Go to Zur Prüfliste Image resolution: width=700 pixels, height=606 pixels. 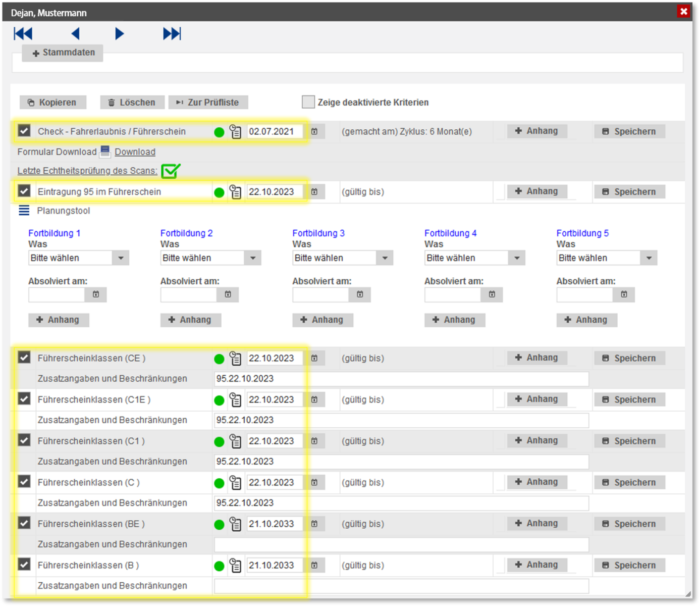pos(208,103)
